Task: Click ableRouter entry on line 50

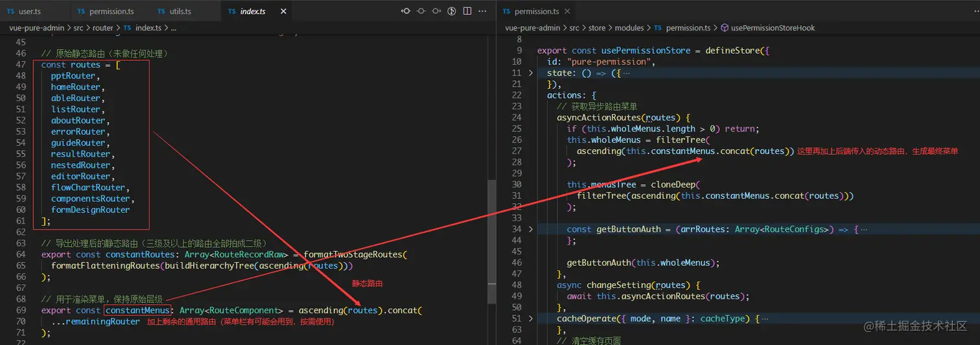Action: pyautogui.click(x=75, y=98)
